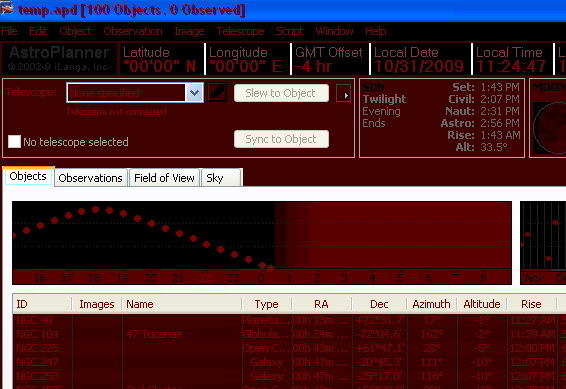Select the Observations tab
This screenshot has height=389, width=566.
point(91,178)
